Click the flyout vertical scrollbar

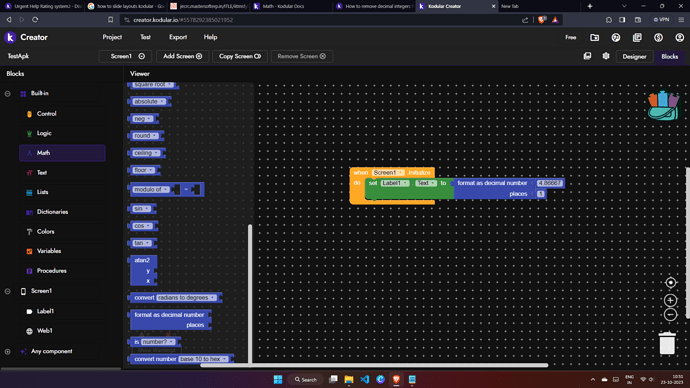pos(250,293)
